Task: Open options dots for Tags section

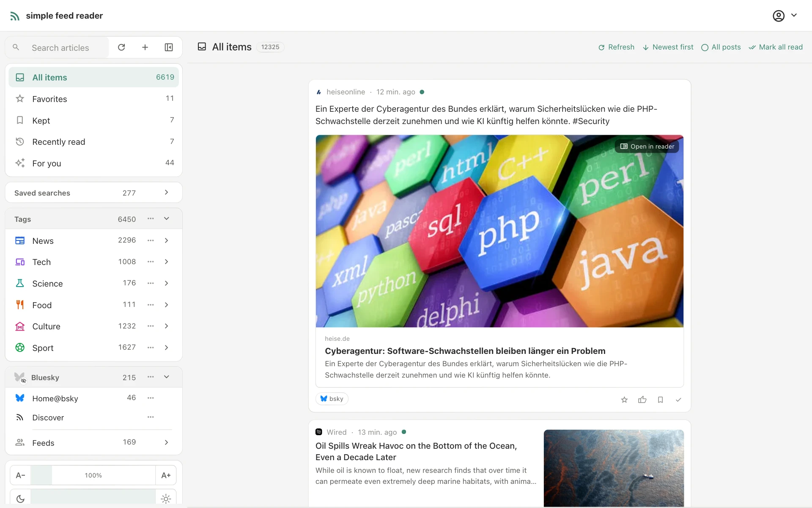Action: pyautogui.click(x=151, y=218)
